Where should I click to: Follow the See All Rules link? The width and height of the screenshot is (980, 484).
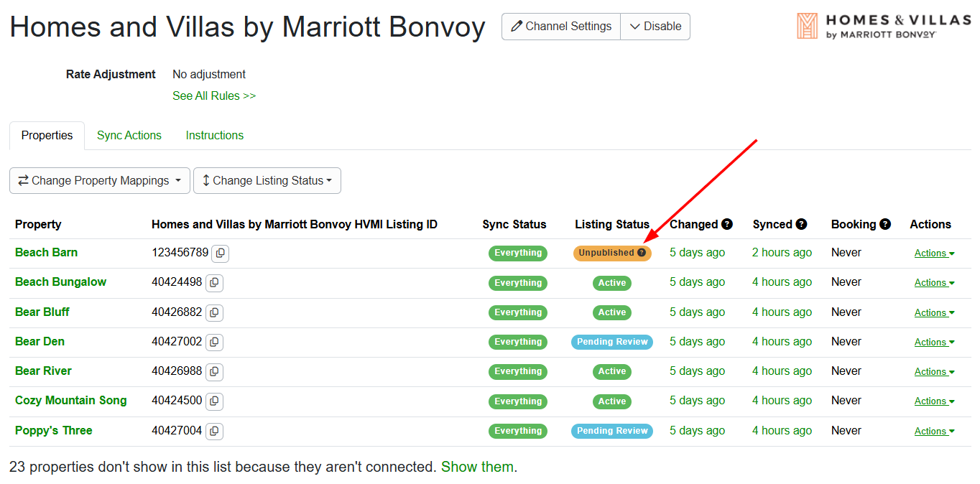(214, 96)
